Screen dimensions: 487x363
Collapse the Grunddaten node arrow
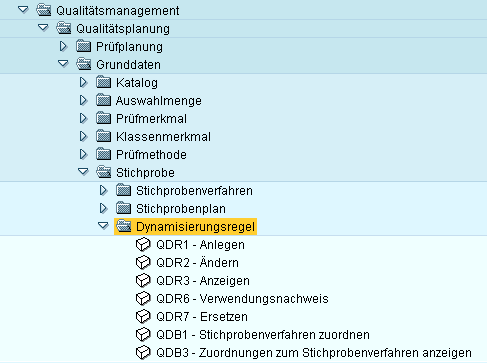[x=63, y=63]
